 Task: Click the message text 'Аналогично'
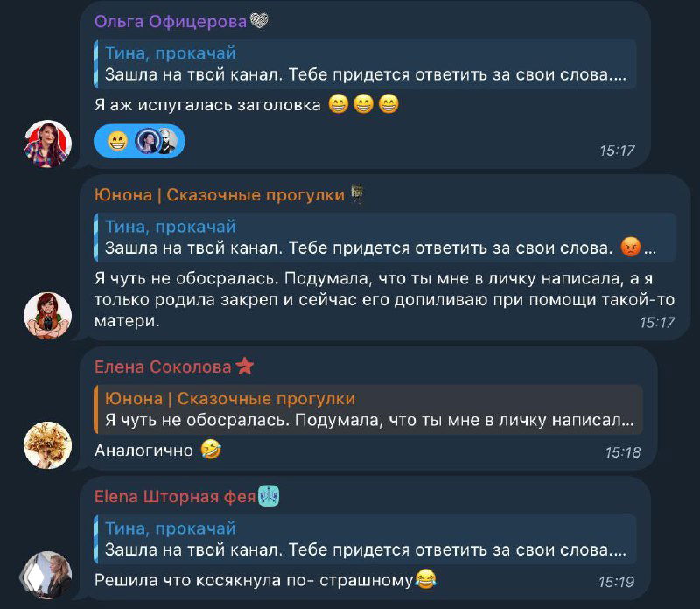[143, 451]
